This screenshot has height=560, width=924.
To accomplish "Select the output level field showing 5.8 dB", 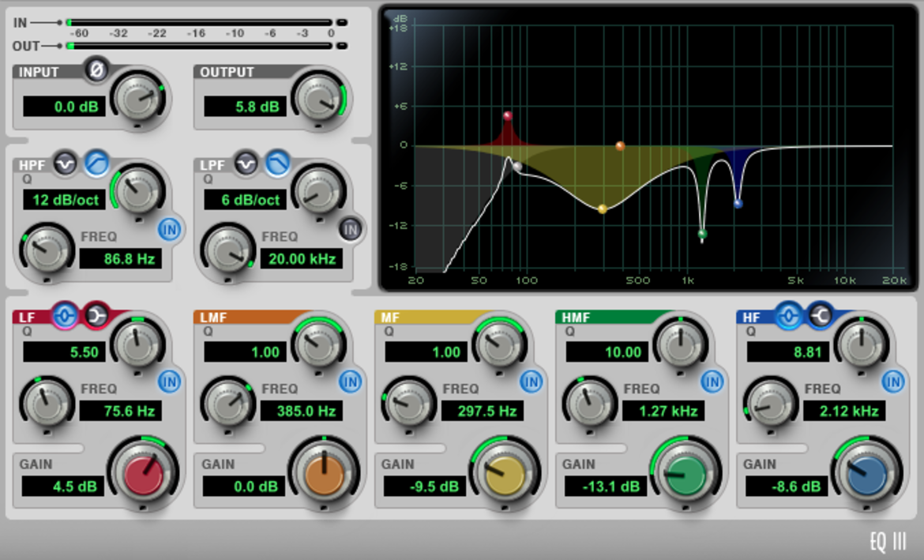I will coord(245,107).
